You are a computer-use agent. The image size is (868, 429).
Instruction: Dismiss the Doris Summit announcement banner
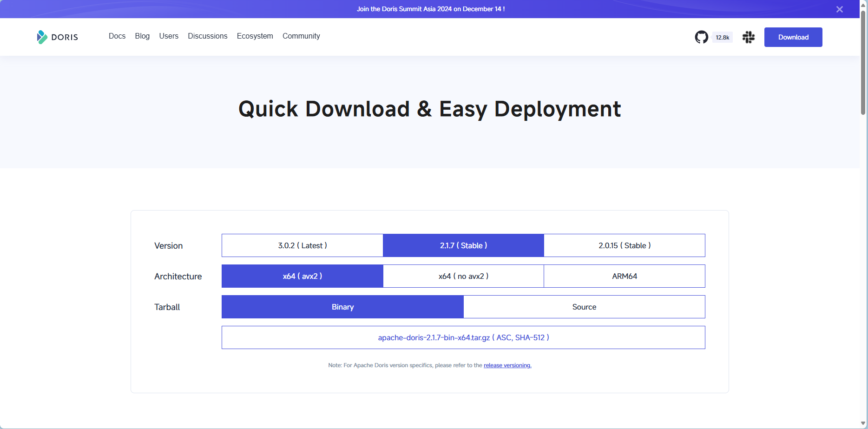pyautogui.click(x=839, y=9)
